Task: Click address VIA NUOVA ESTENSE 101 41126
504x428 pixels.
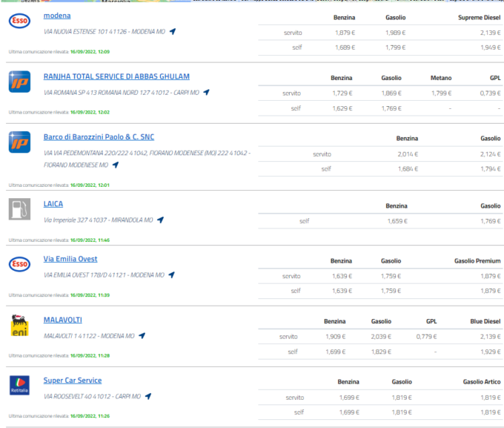Action: tap(105, 32)
